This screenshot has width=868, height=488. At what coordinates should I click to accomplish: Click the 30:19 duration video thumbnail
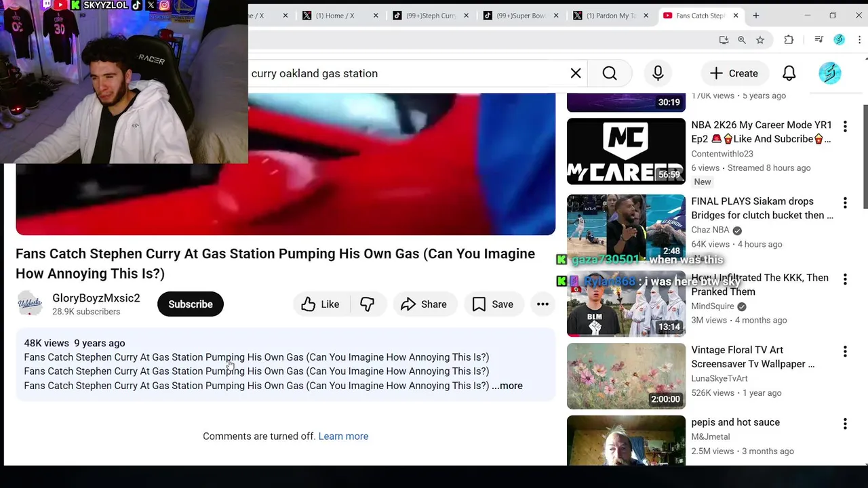(626, 102)
